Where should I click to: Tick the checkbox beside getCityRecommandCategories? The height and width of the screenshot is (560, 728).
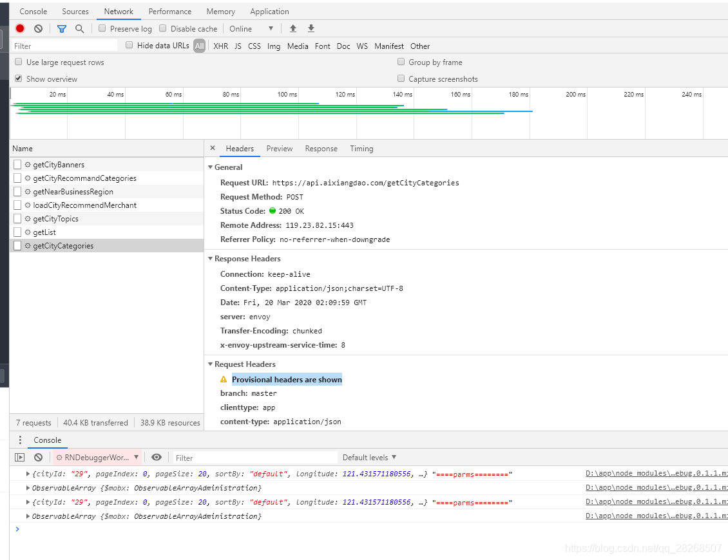tap(17, 178)
